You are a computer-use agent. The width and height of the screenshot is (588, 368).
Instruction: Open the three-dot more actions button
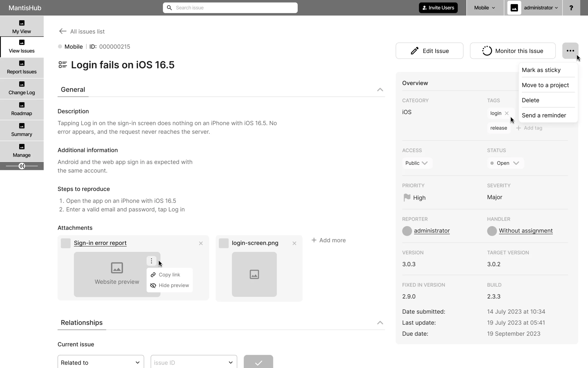(570, 51)
